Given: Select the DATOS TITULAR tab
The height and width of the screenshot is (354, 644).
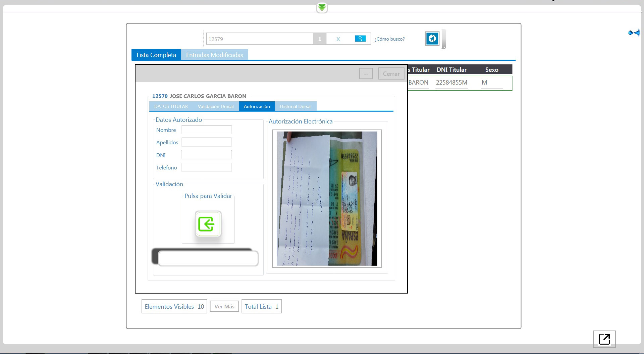Looking at the screenshot, I should 171,106.
